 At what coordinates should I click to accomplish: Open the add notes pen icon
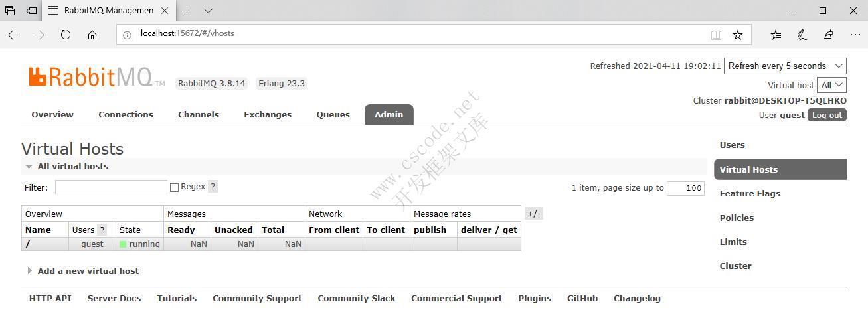click(x=802, y=35)
